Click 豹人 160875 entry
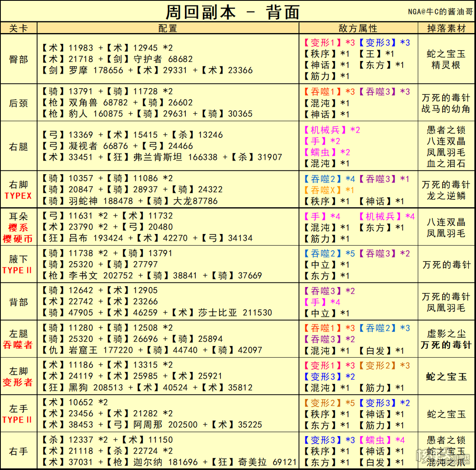The width and height of the screenshot is (476, 470). pyautogui.click(x=96, y=114)
